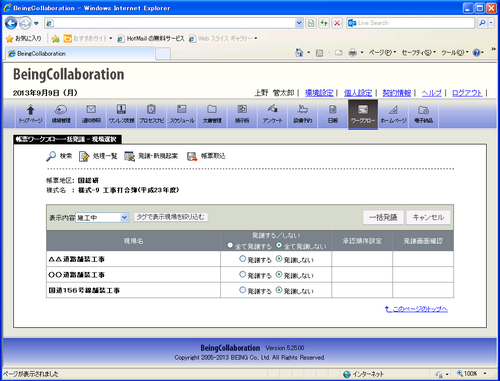
Task: Click the ログアウト link
Action: (x=467, y=93)
